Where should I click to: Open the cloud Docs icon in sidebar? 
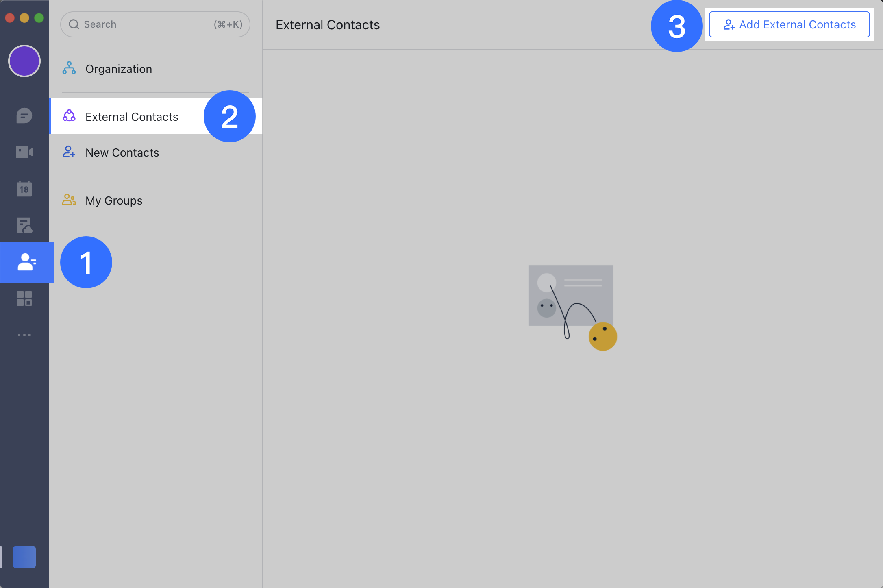(24, 225)
